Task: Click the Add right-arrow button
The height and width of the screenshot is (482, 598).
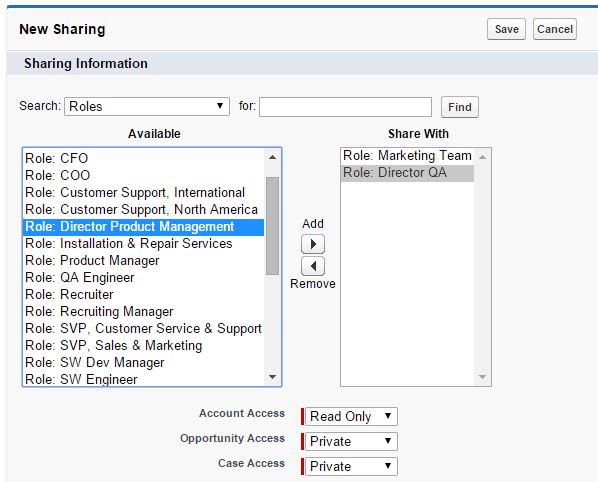Action: pos(313,244)
